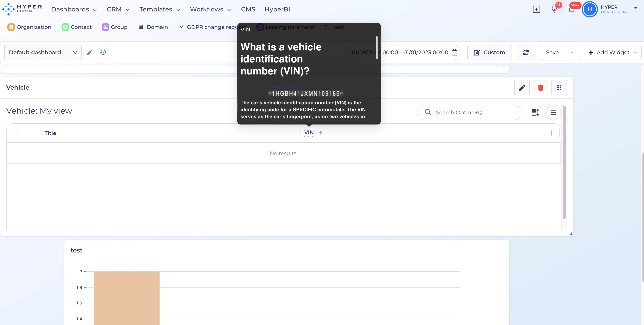
Task: Open the add new plus-square icon
Action: pyautogui.click(x=536, y=10)
